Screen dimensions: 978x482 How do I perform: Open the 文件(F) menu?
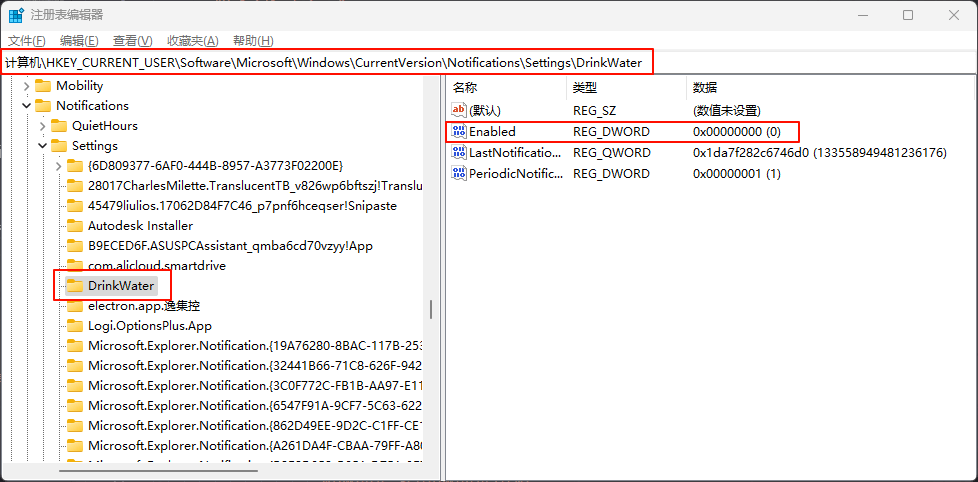[x=27, y=40]
